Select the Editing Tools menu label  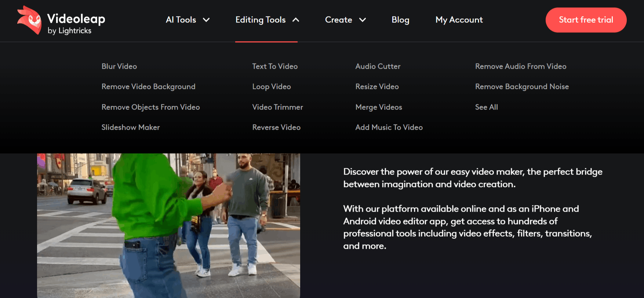pos(261,20)
